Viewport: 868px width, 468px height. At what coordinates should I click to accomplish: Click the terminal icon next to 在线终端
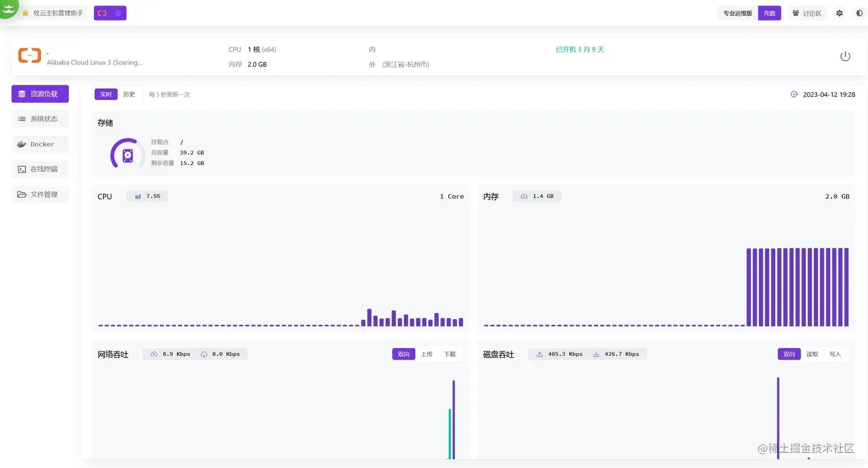coord(22,169)
